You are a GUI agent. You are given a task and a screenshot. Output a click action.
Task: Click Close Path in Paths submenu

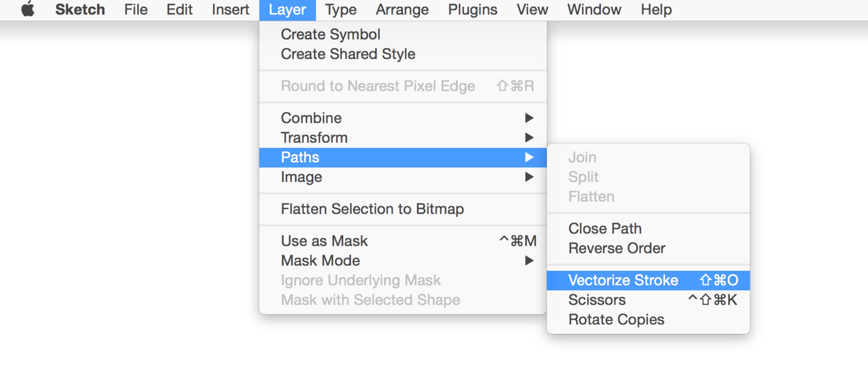click(x=605, y=229)
